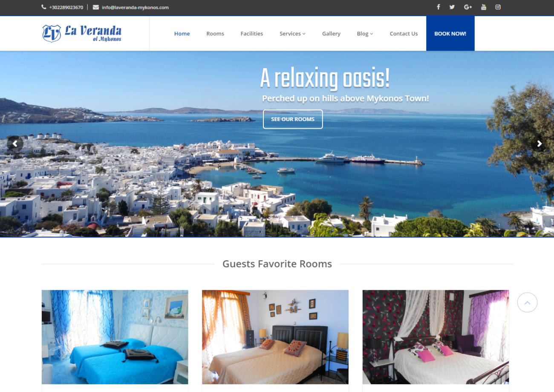Image resolution: width=554 pixels, height=392 pixels.
Task: Open the blue bedroom thumbnail
Action: click(x=115, y=337)
